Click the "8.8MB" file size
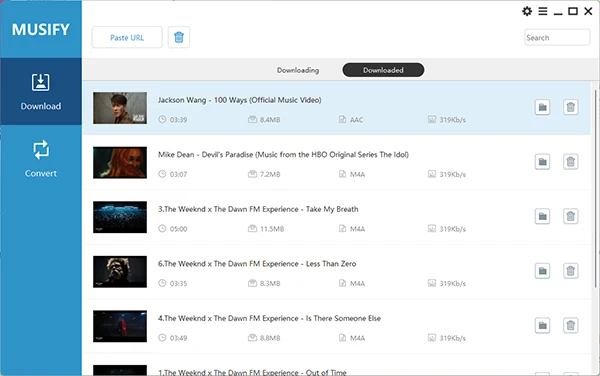600x376 pixels. pyautogui.click(x=270, y=338)
